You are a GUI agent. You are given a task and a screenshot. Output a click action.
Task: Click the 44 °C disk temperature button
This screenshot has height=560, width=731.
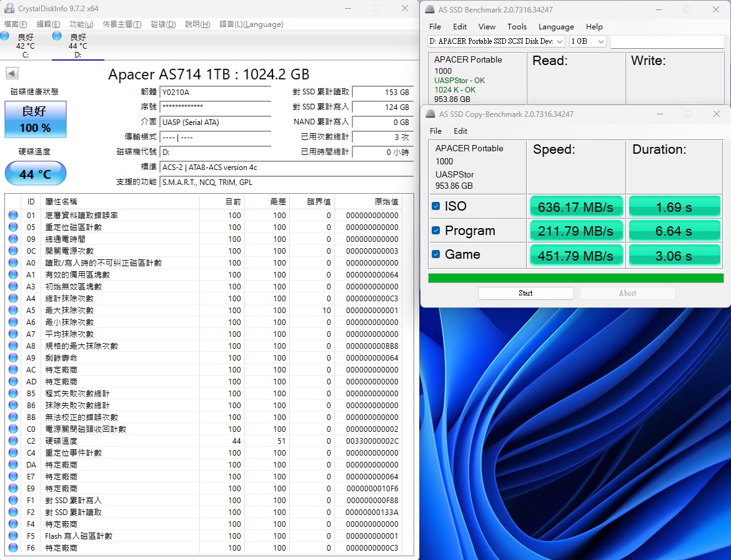pos(36,174)
